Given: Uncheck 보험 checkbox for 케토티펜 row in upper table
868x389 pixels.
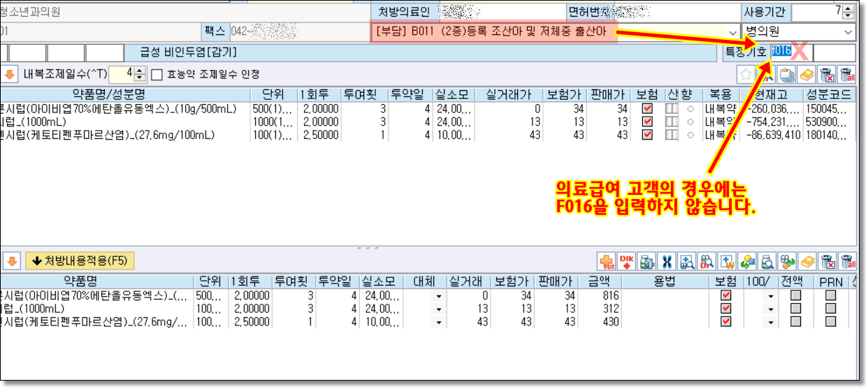Looking at the screenshot, I should (x=647, y=135).
